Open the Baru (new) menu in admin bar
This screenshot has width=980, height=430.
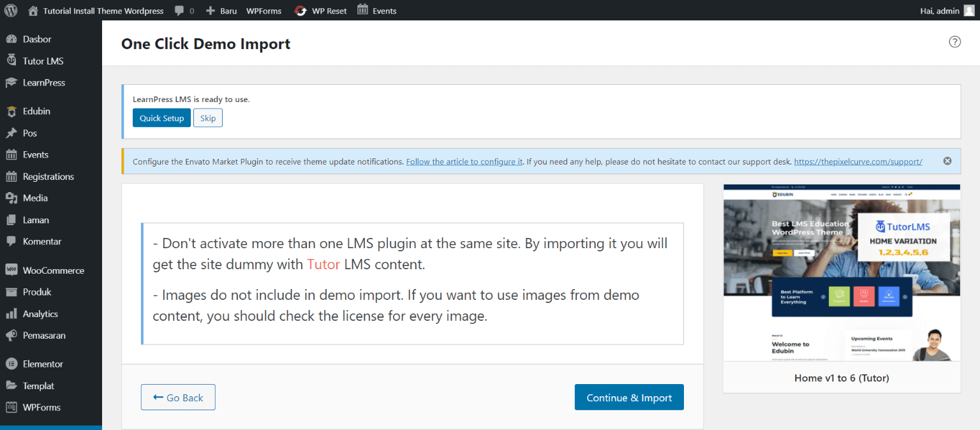(221, 11)
